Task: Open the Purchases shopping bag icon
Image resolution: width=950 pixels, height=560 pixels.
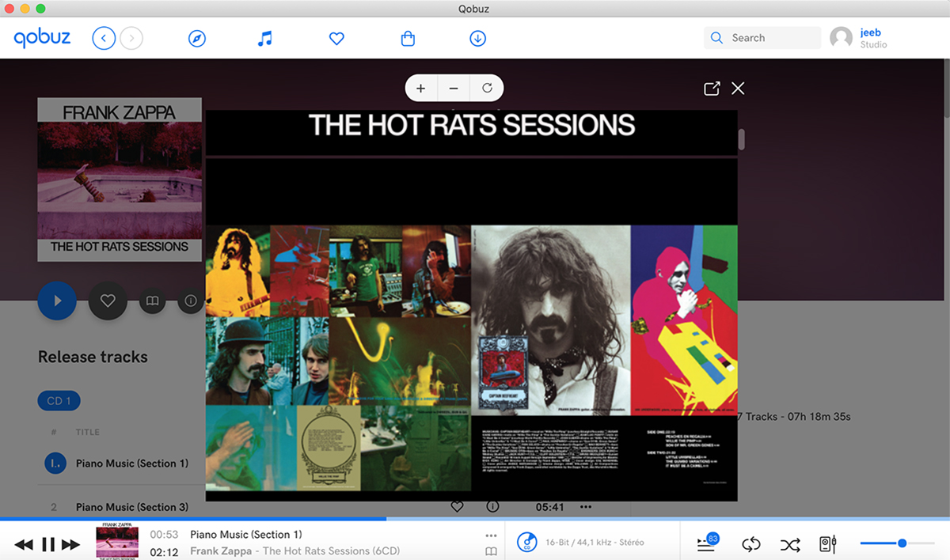Action: point(408,38)
